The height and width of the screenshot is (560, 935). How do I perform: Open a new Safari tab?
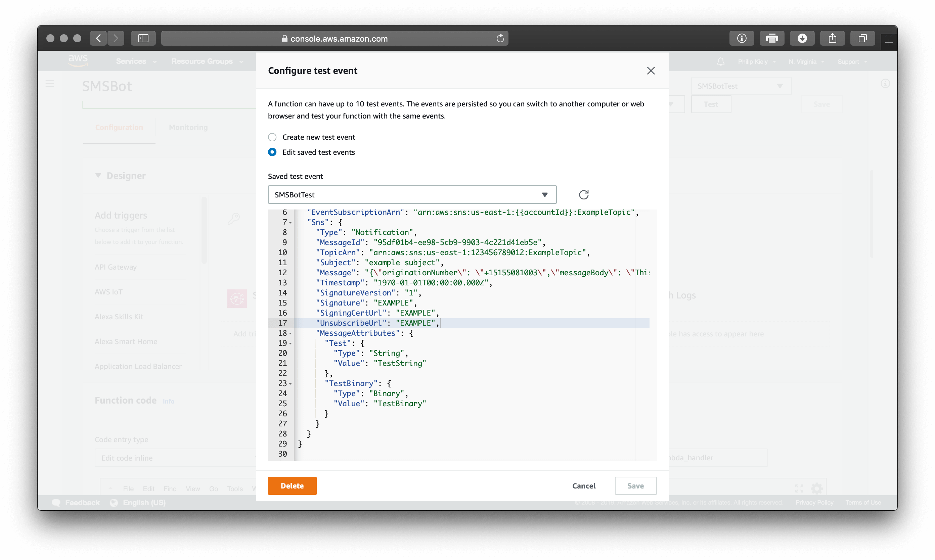pos(889,43)
